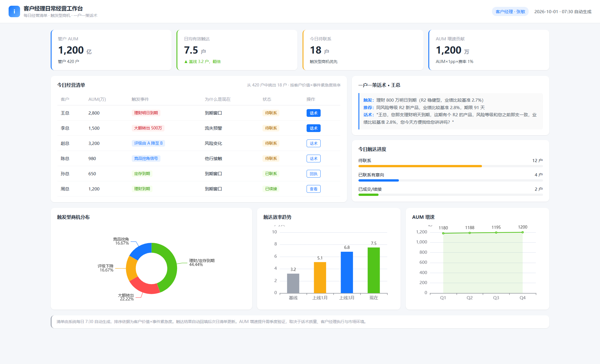Image resolution: width=600 pixels, height=364 pixels.
Task: Click 查看 in 周总 row
Action: click(313, 189)
